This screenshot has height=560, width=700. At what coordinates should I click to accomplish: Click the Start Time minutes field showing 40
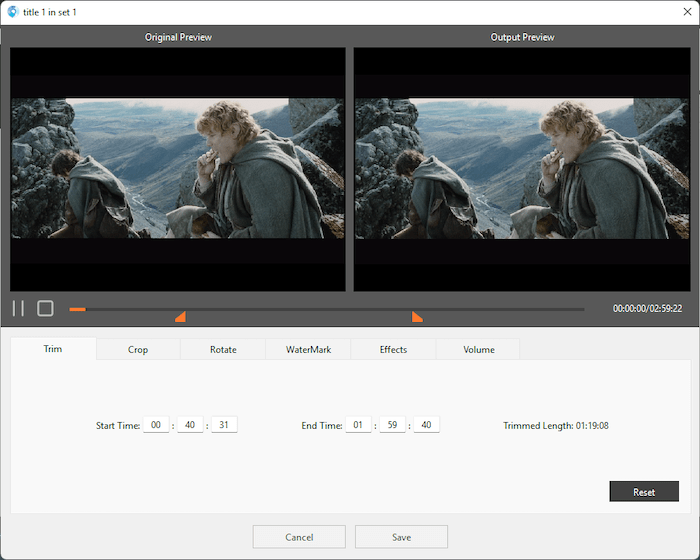click(190, 425)
